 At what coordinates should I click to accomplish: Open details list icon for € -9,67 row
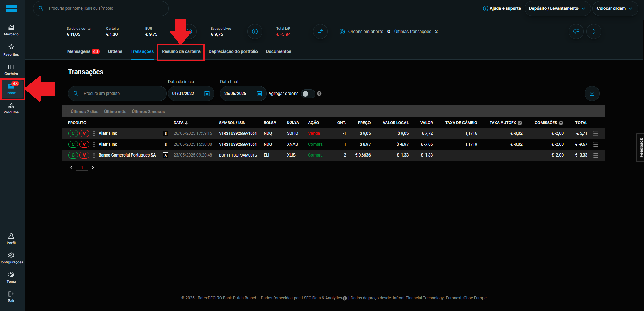[x=595, y=145]
